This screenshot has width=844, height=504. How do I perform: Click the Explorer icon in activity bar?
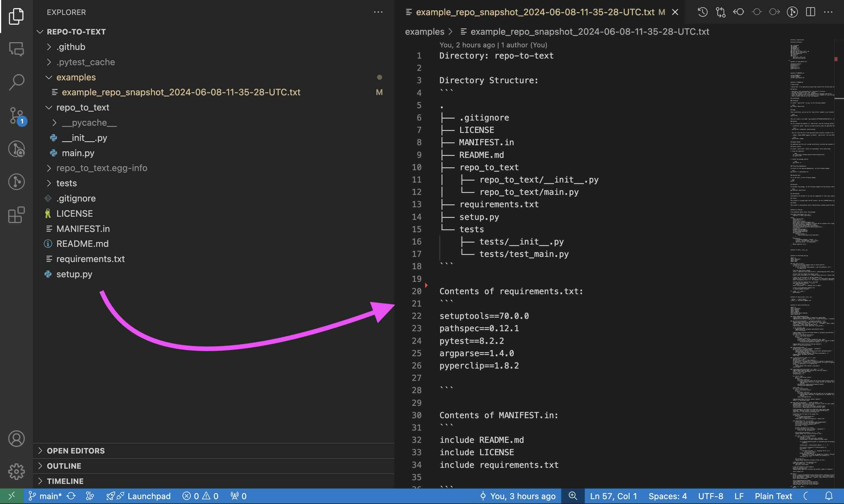16,18
